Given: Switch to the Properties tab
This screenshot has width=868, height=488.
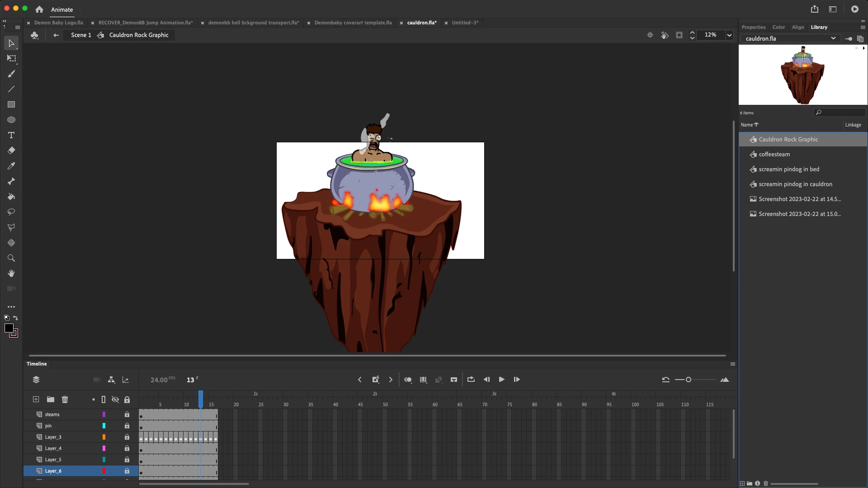Looking at the screenshot, I should tap(753, 27).
